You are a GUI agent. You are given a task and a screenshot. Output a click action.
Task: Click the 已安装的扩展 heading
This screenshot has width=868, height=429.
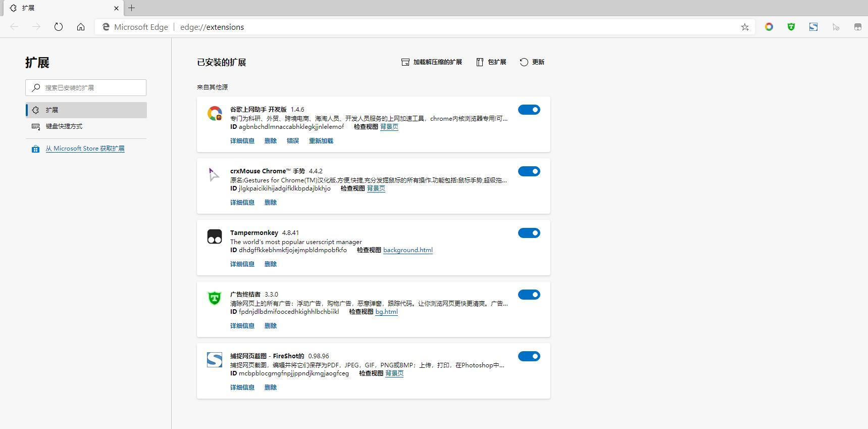pyautogui.click(x=222, y=62)
